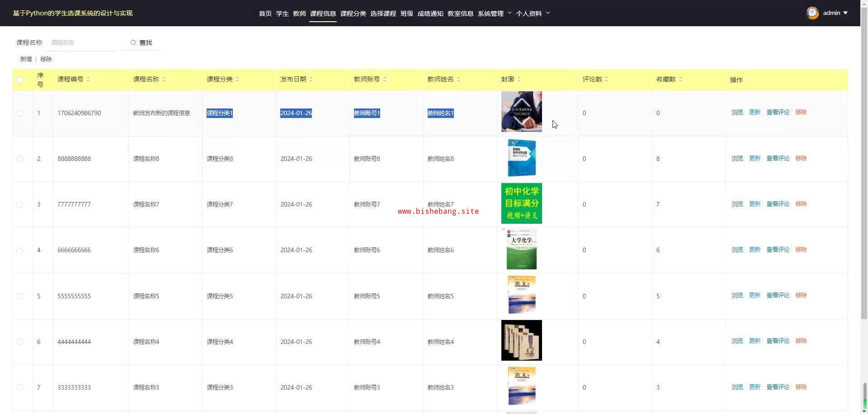This screenshot has width=868, height=414.
Task: Focus the 课程名称 search input field
Action: click(82, 42)
